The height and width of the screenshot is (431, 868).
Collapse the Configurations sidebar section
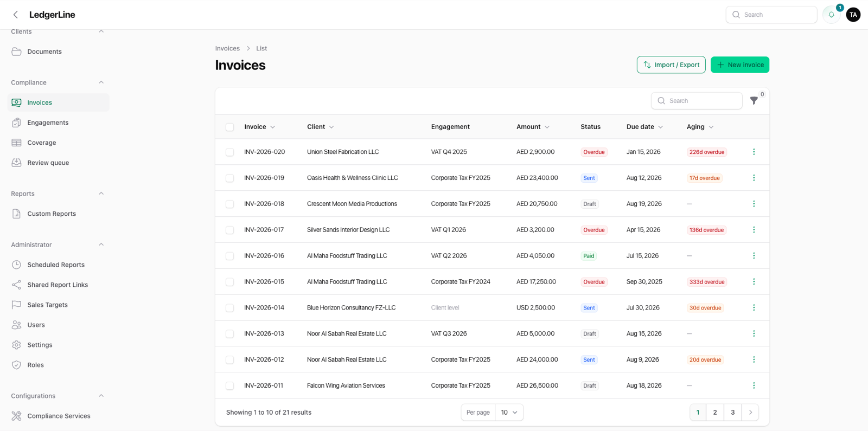(x=101, y=396)
